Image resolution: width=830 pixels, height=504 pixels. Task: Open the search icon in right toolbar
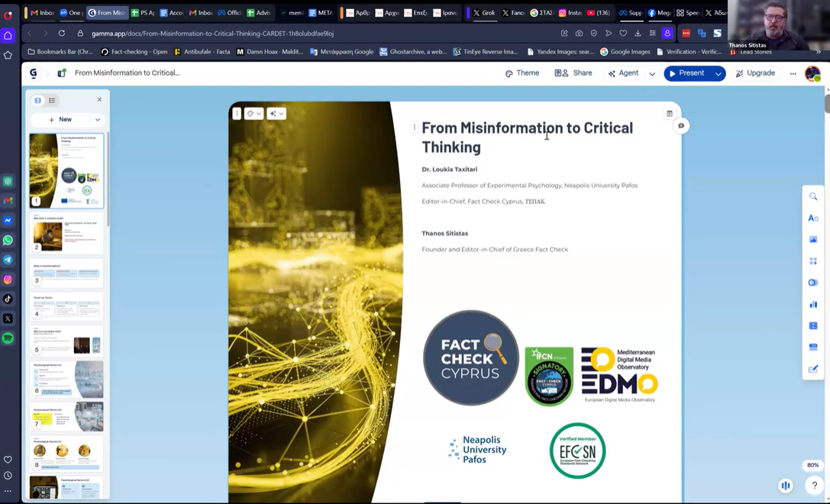813,196
